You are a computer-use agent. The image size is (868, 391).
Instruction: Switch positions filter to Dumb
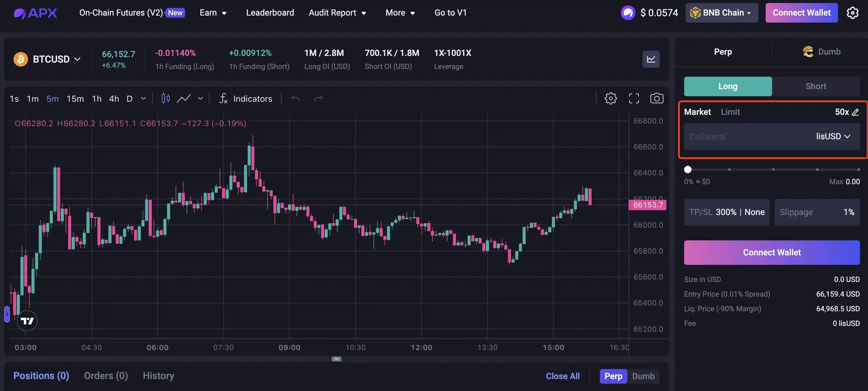pyautogui.click(x=643, y=376)
